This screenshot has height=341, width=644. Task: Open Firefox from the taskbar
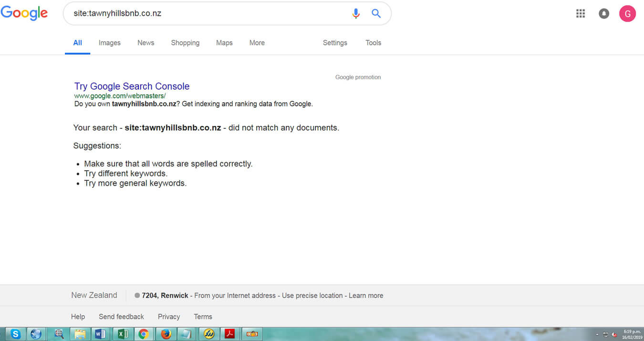point(166,334)
